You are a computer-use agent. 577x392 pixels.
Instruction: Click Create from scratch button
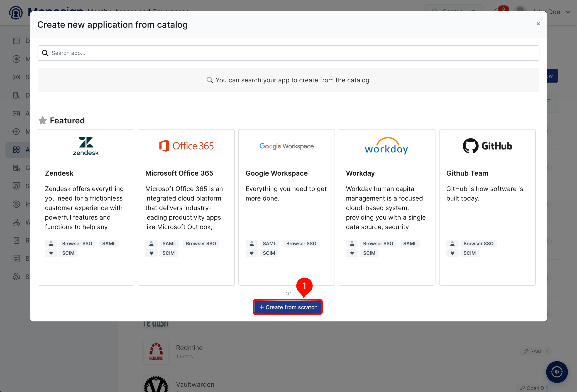(288, 307)
